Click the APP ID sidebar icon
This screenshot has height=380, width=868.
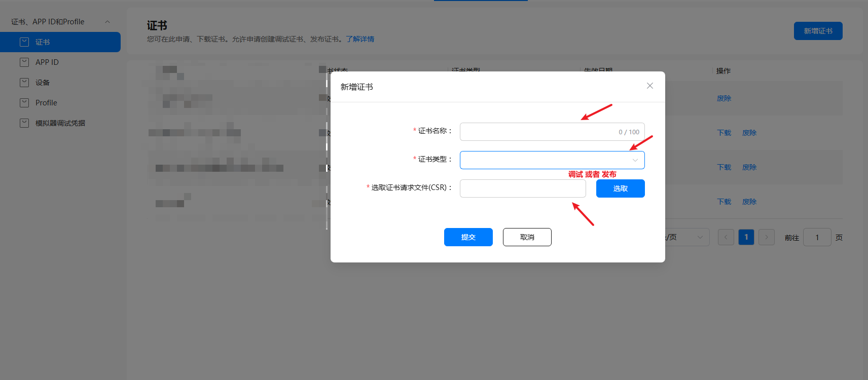(24, 62)
